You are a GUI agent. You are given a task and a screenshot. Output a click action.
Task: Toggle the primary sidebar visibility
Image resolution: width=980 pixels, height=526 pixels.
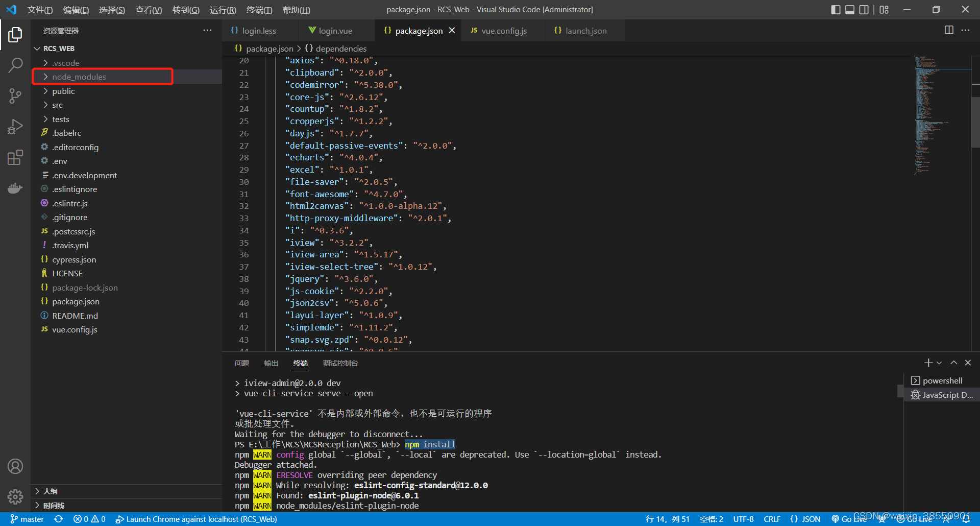point(836,9)
